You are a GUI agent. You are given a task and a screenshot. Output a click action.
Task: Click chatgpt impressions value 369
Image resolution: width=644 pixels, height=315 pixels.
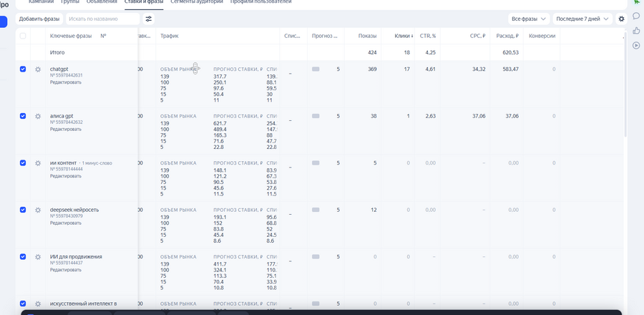[372, 69]
